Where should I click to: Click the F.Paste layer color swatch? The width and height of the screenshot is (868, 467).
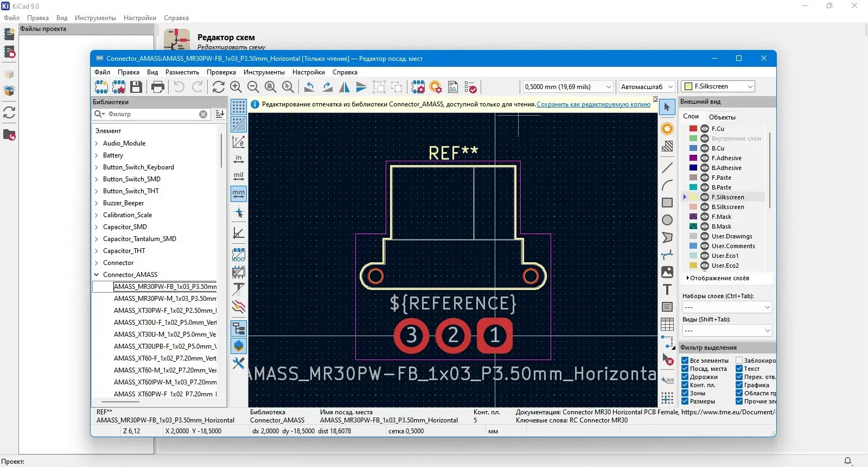pos(693,178)
